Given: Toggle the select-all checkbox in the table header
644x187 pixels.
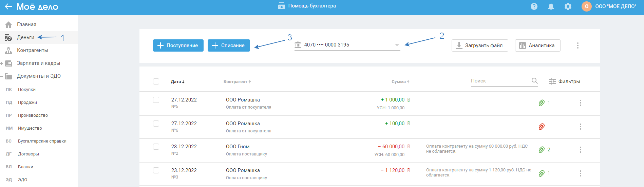Looking at the screenshot, I should tap(156, 81).
